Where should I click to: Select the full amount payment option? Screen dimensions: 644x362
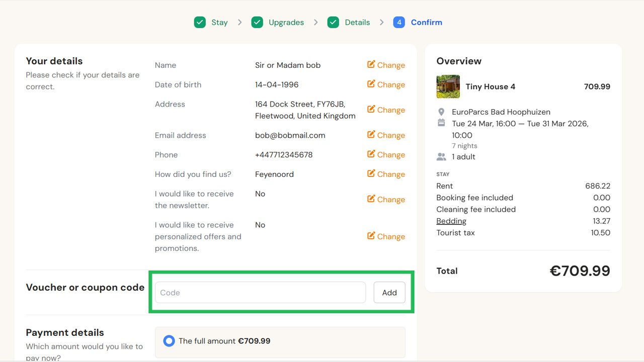point(169,341)
